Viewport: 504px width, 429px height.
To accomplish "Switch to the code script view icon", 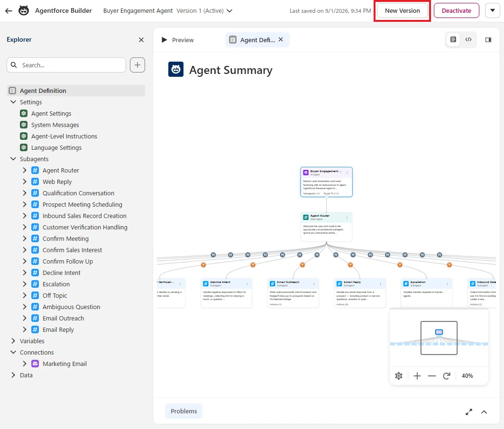I will [468, 39].
